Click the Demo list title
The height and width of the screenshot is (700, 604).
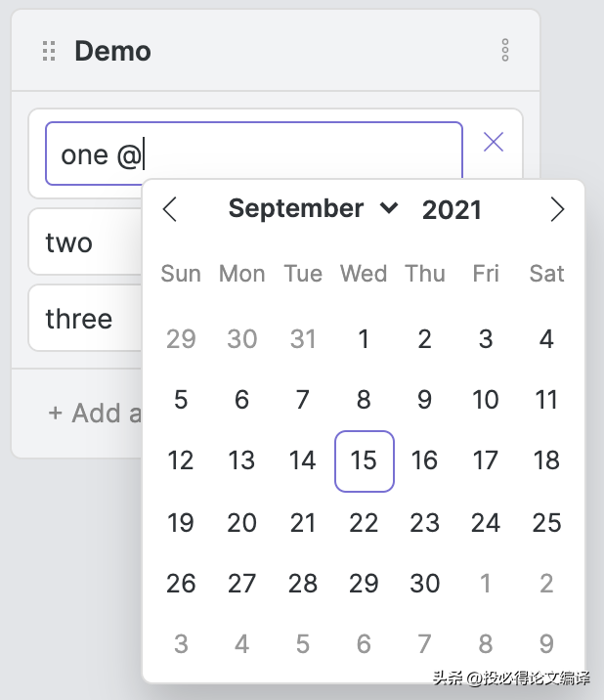tap(112, 51)
